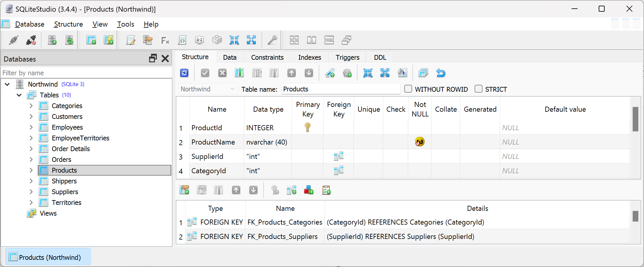Click the Disconnect from database icon
This screenshot has height=267, width=644.
click(31, 40)
